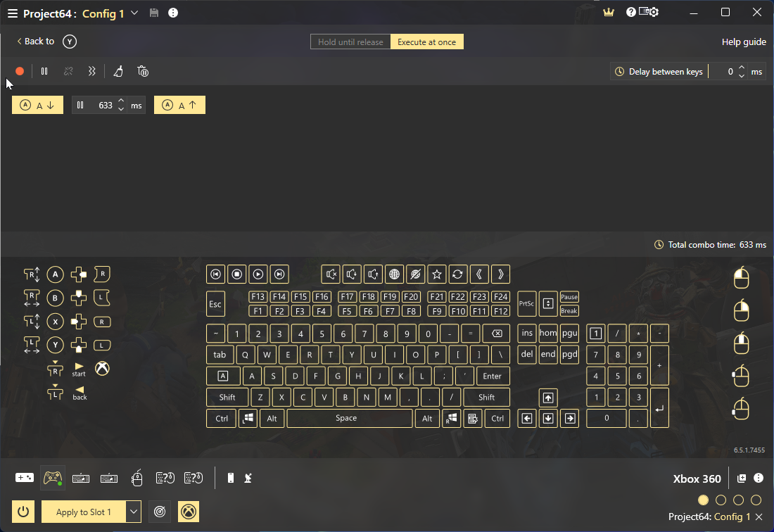774x532 pixels.
Task: Select the first slot indicator circle
Action: [x=703, y=500]
